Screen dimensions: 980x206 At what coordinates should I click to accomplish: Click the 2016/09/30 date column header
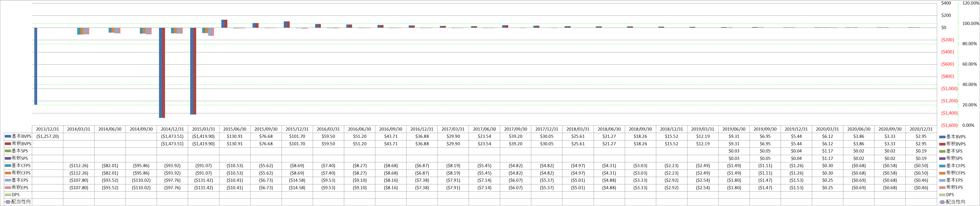(391, 129)
